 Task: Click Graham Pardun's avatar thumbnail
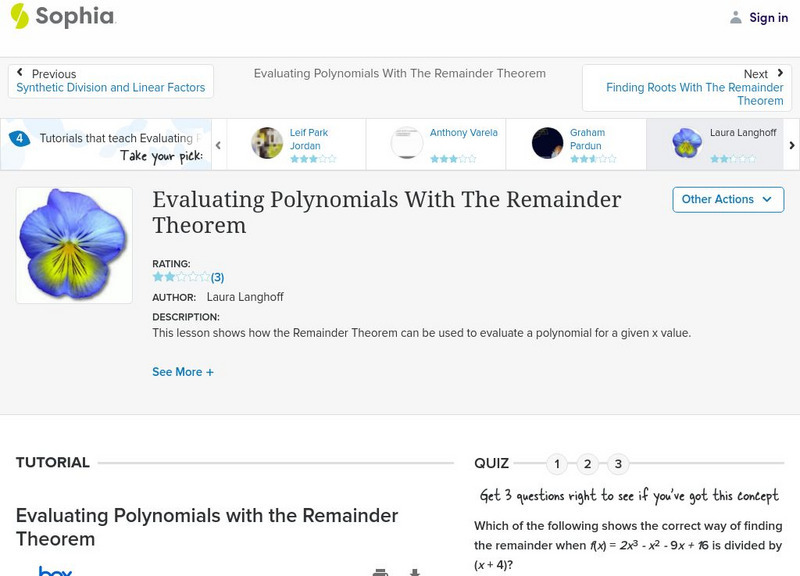point(548,143)
